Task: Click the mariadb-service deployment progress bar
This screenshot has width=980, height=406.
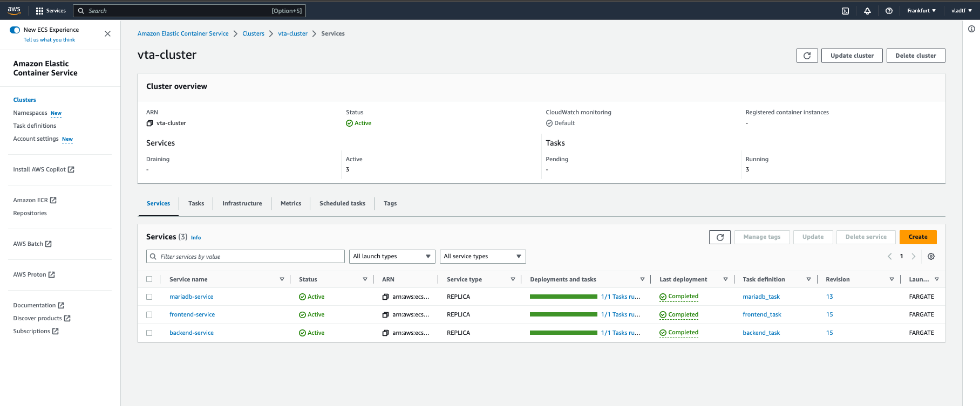Action: pyautogui.click(x=563, y=297)
